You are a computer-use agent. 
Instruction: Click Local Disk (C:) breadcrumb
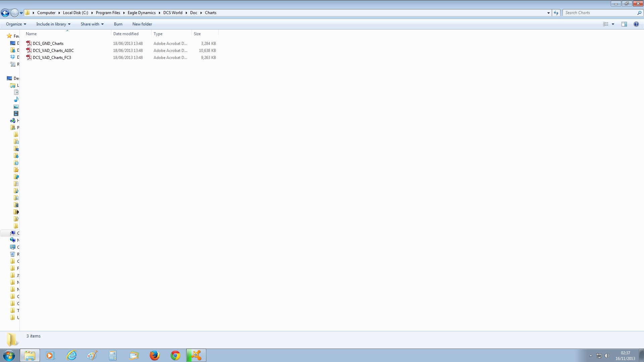click(x=75, y=13)
